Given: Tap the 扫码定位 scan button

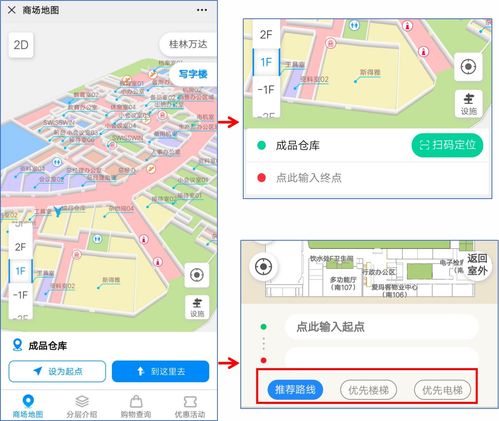Looking at the screenshot, I should pyautogui.click(x=447, y=145).
